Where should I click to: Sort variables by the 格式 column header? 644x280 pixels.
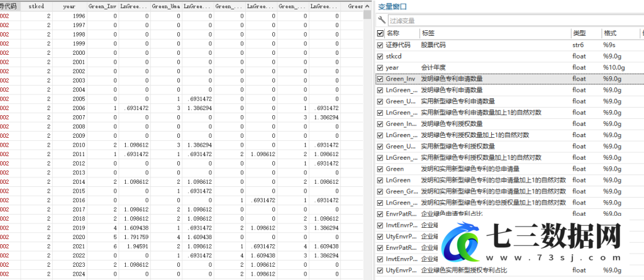click(609, 33)
